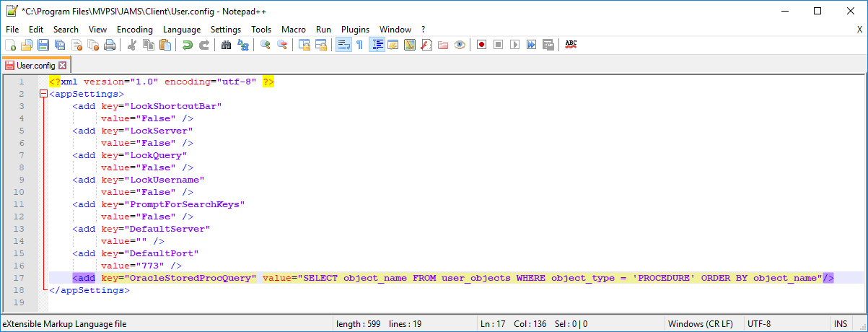Zoom out using the magnifier minus icon
This screenshot has width=868, height=332.
[x=282, y=45]
